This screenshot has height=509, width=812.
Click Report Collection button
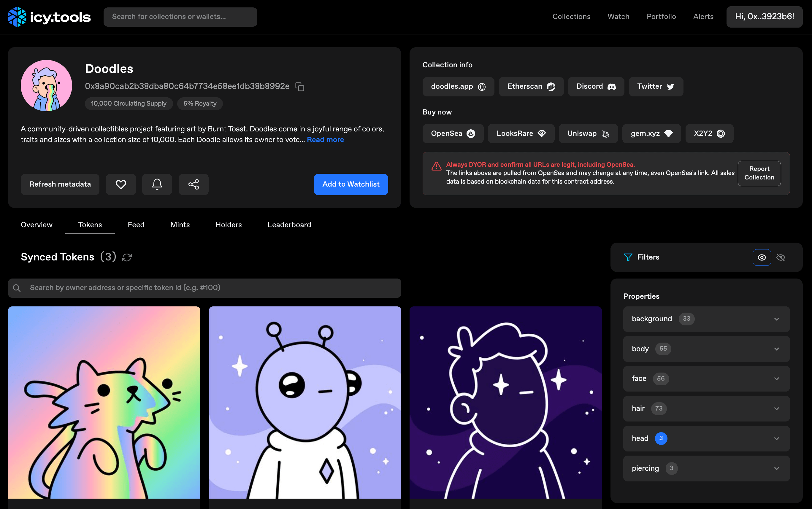click(x=759, y=173)
